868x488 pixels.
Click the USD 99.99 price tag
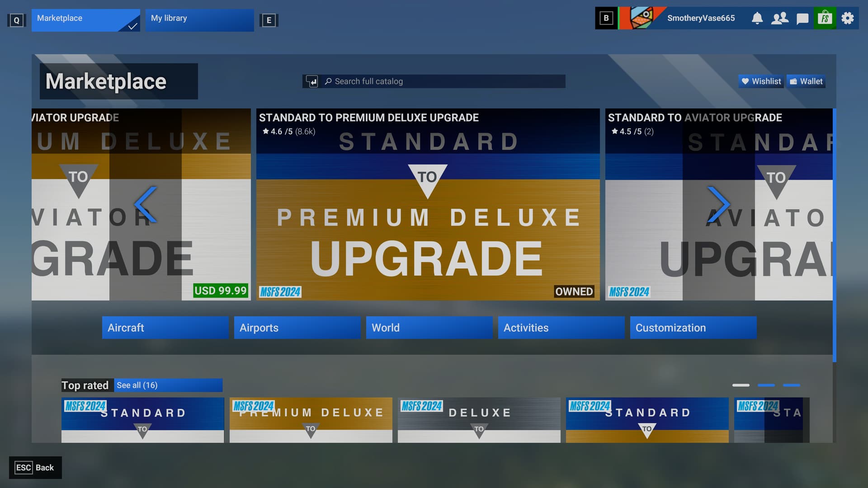(x=221, y=291)
